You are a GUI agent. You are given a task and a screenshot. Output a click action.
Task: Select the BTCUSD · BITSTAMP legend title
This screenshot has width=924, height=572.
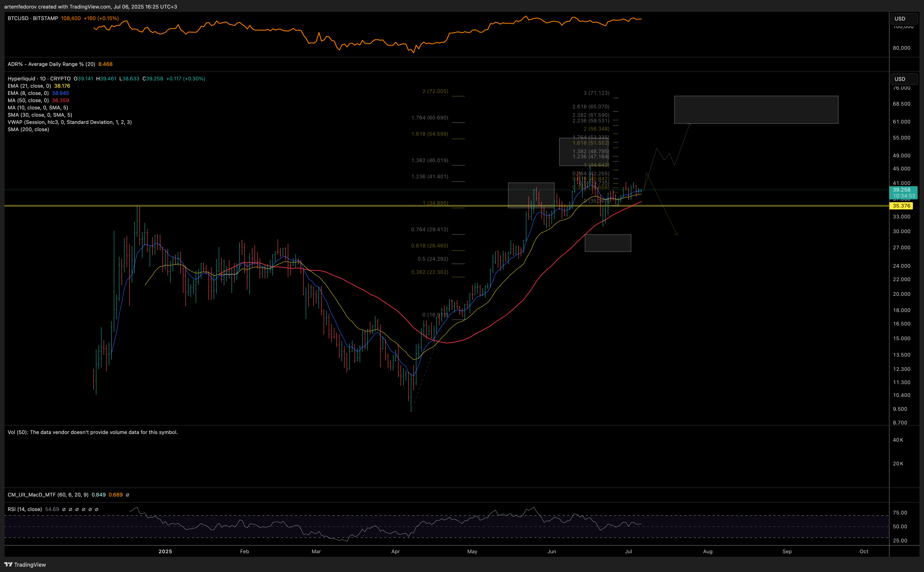click(x=33, y=18)
